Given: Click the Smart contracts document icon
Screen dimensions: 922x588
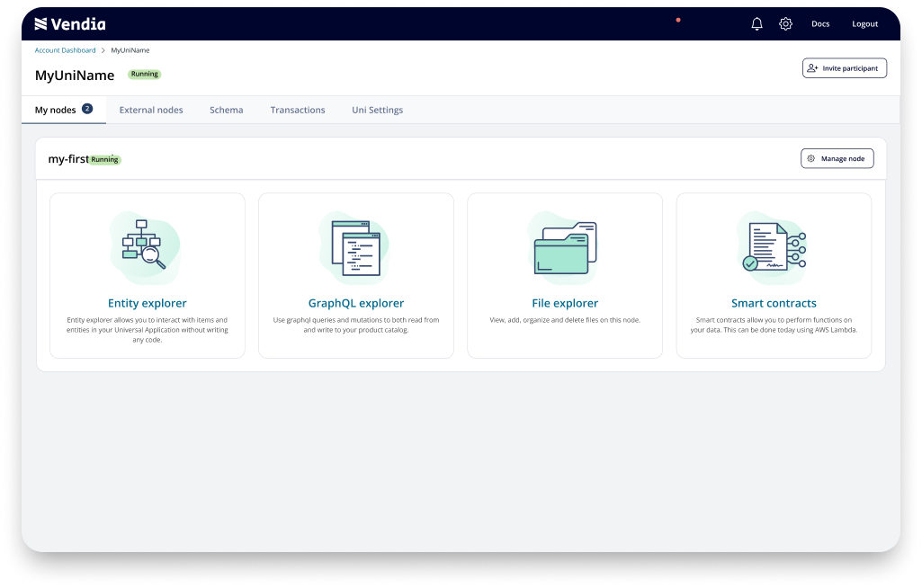Looking at the screenshot, I should [x=774, y=247].
